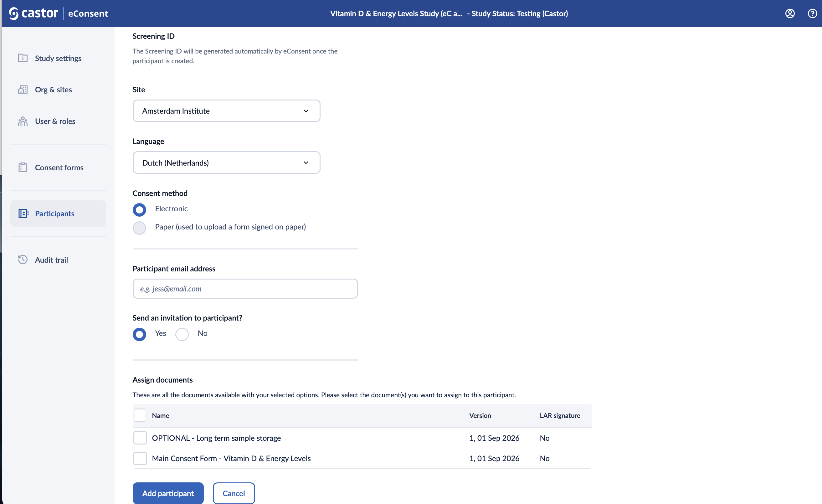The image size is (822, 504).
Task: Click LAR signature value of Main Consent Form
Action: coord(544,458)
